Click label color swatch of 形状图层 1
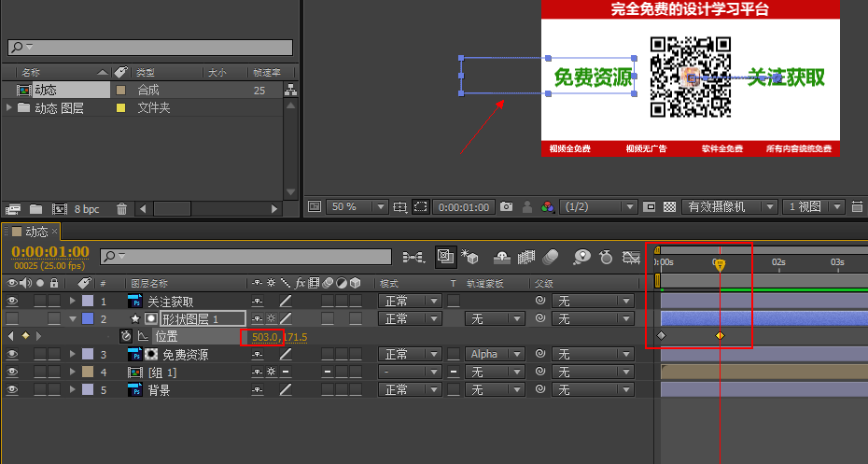This screenshot has width=868, height=464. point(88,319)
